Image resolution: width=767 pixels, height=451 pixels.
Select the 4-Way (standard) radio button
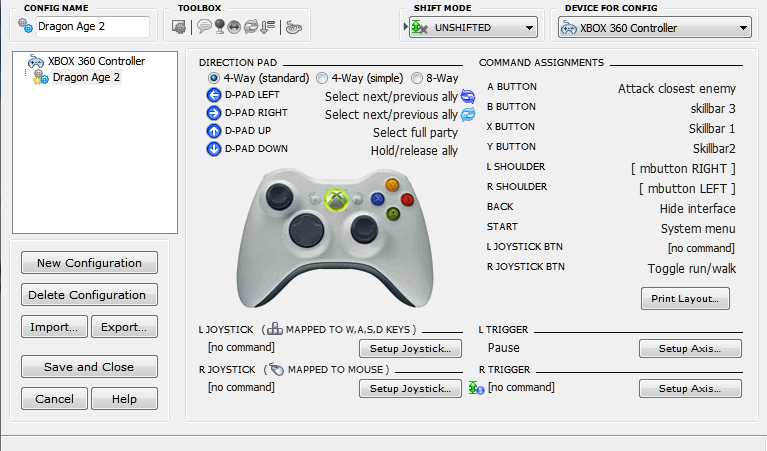point(214,78)
